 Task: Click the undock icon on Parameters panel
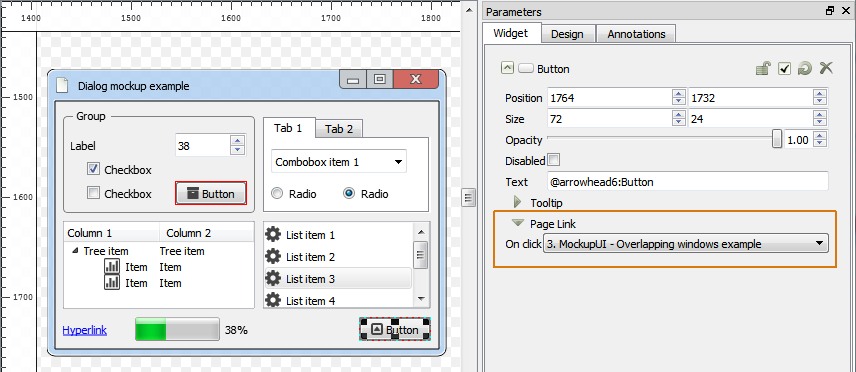[x=830, y=11]
